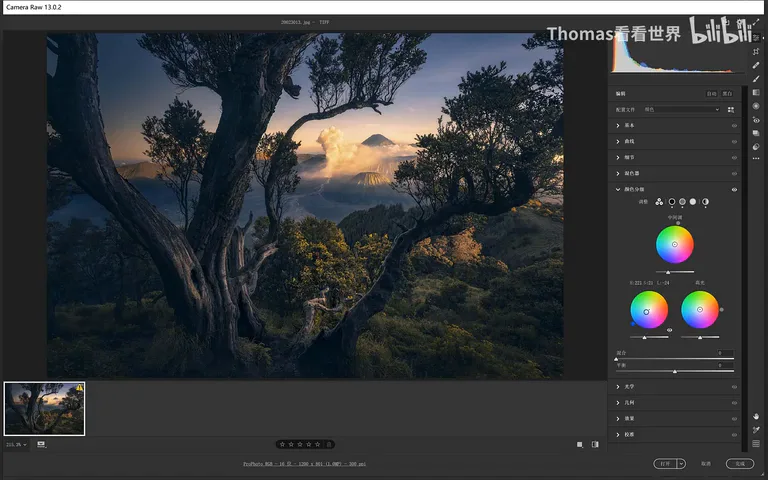Toggle visibility of 校准 panel edits
Image resolution: width=768 pixels, height=480 pixels.
(734, 435)
